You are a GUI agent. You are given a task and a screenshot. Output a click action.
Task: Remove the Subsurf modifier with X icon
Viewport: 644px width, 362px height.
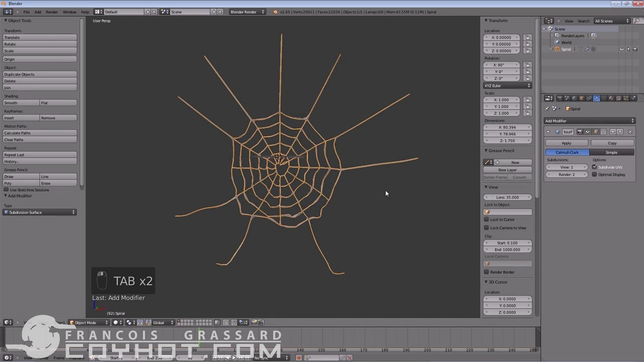tap(630, 132)
